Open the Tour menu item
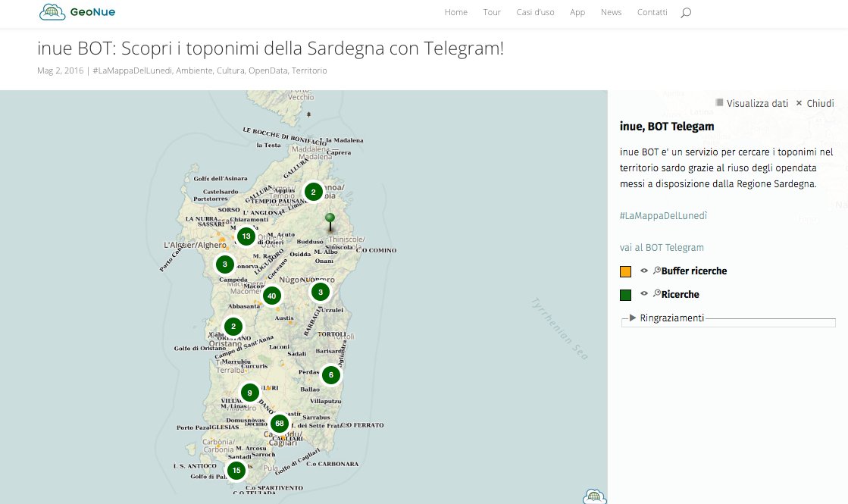The image size is (848, 504). (x=492, y=12)
